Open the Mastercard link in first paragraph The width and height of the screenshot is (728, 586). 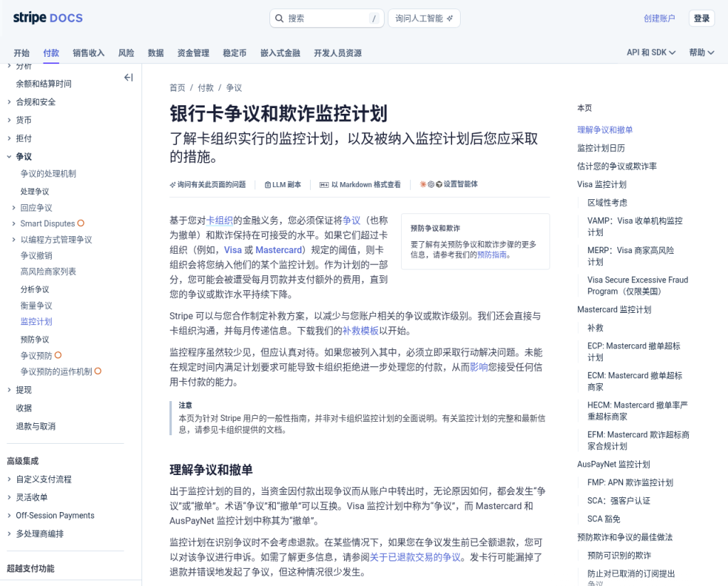pyautogui.click(x=279, y=250)
